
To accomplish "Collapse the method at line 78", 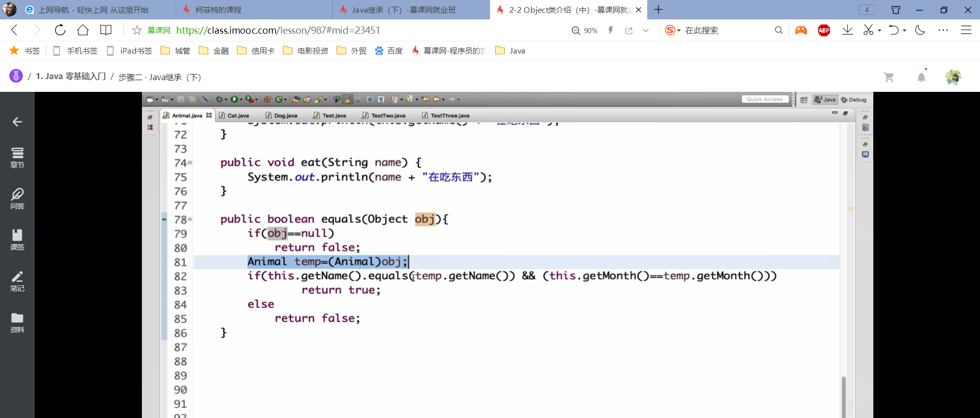I will coord(190,219).
